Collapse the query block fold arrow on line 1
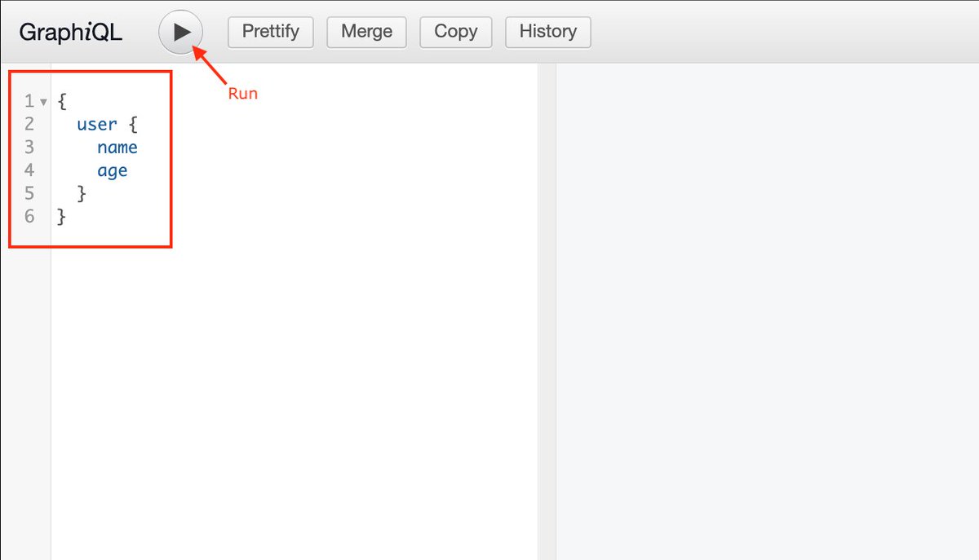 point(43,102)
